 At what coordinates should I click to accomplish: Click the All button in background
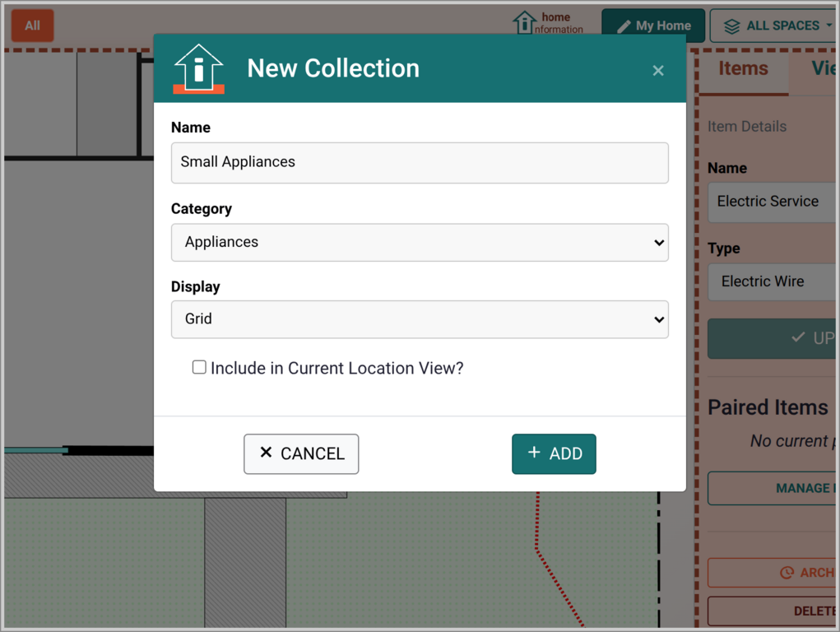[x=33, y=26]
